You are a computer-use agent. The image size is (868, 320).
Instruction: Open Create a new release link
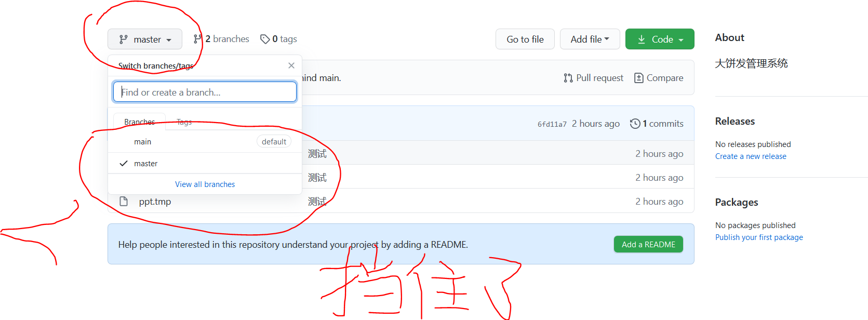pyautogui.click(x=751, y=156)
